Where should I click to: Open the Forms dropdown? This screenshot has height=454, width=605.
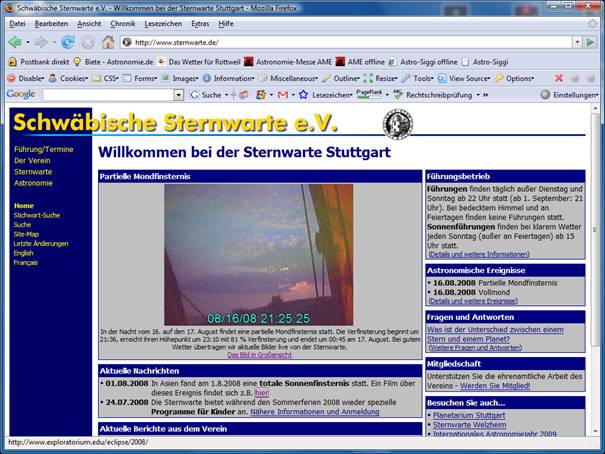click(140, 78)
